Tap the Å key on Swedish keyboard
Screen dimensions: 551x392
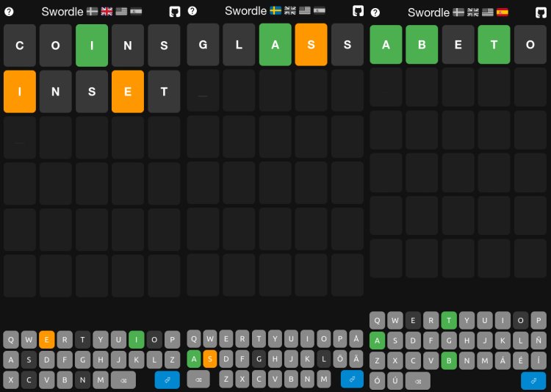click(356, 338)
